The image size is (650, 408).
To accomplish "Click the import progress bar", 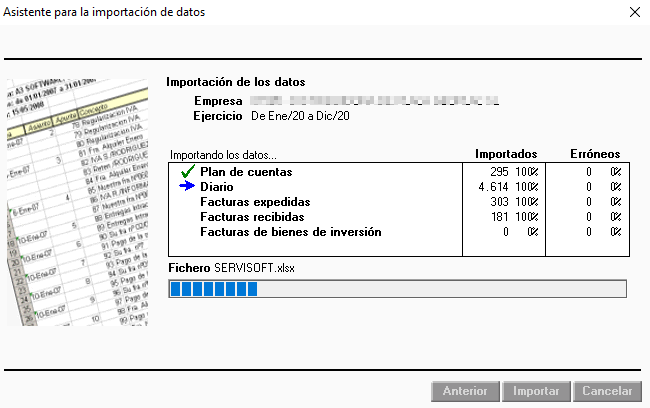I will pyautogui.click(x=398, y=289).
